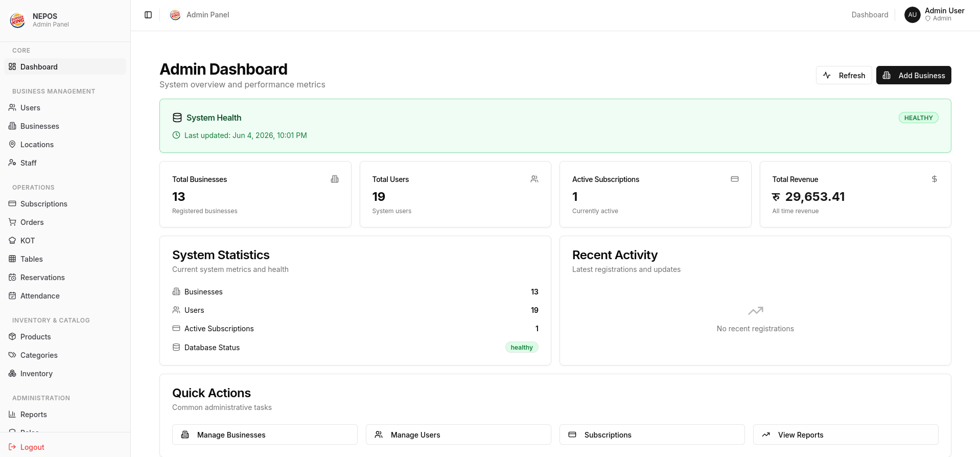This screenshot has width=980, height=457.
Task: Click the Manage Businesses quick action
Action: point(265,435)
